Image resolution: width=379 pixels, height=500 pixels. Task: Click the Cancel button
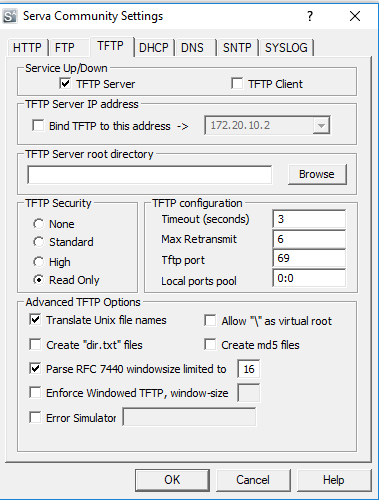[x=253, y=480]
